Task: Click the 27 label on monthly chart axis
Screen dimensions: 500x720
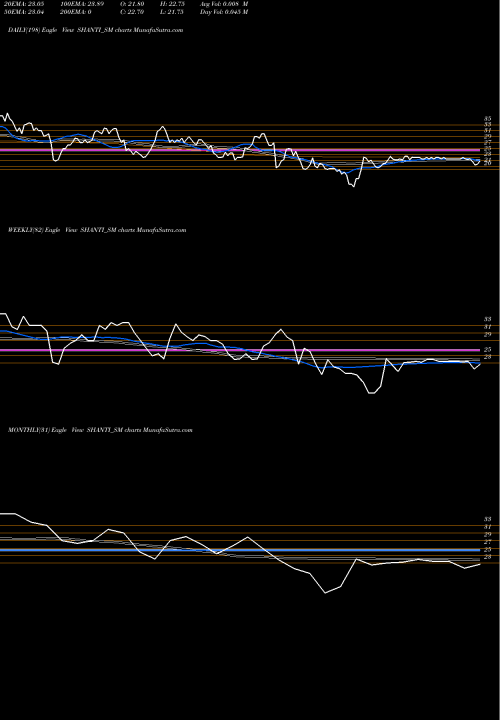Action: (487, 542)
